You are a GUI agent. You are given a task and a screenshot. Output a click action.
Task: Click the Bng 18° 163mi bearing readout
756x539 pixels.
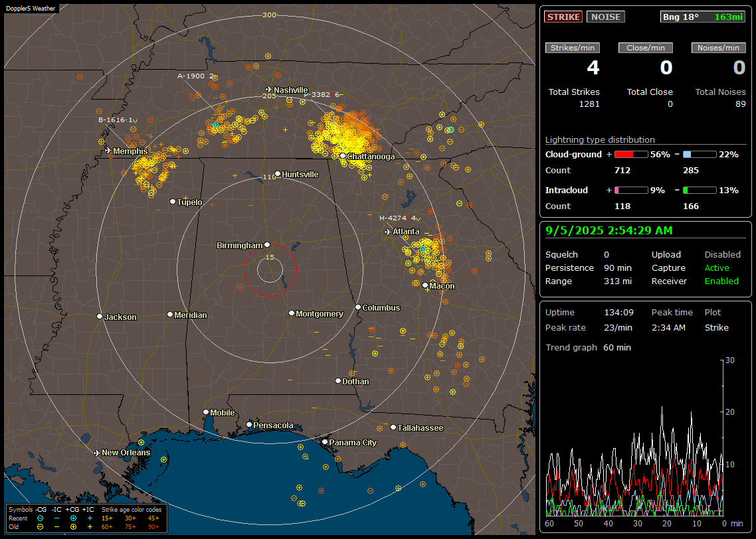coord(702,17)
